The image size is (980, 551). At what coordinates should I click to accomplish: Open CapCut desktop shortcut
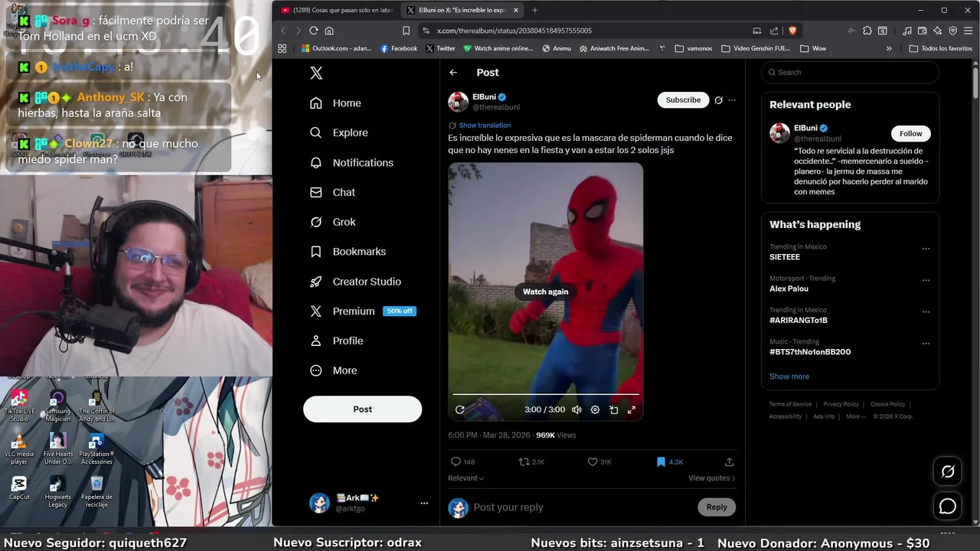pos(19,488)
